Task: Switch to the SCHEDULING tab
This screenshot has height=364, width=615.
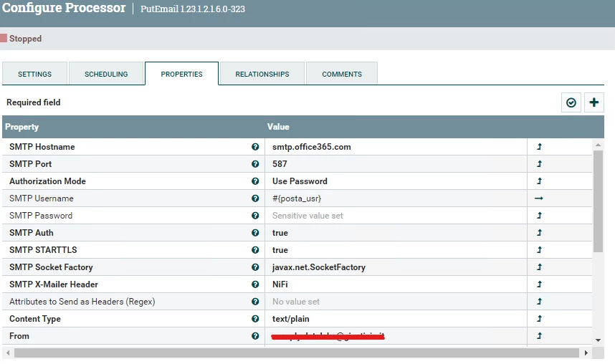Action: [106, 74]
